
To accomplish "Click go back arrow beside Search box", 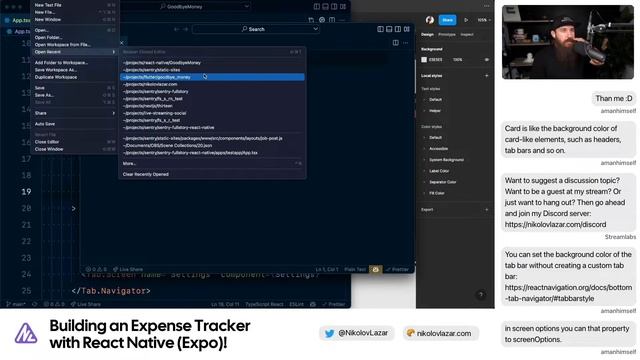I will pyautogui.click(x=177, y=29).
